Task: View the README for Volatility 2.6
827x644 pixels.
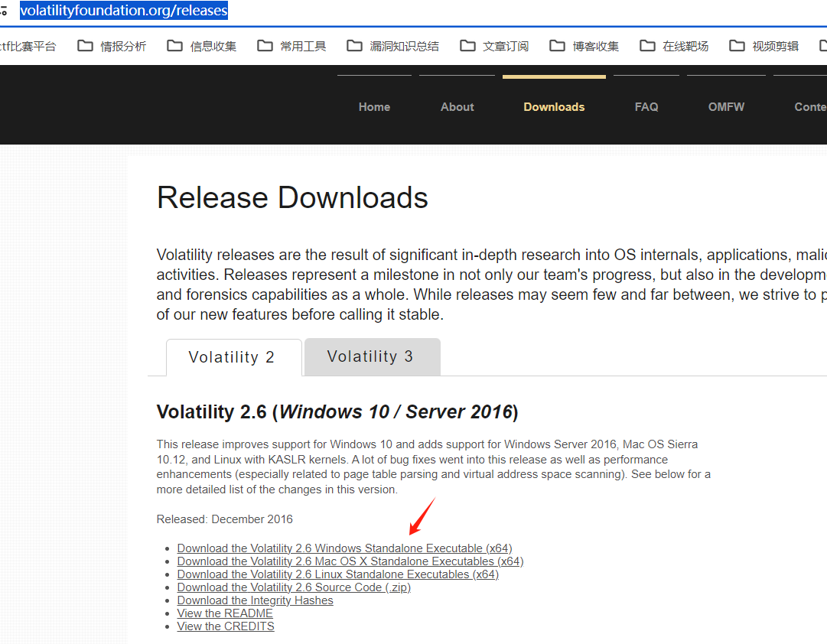Action: [224, 613]
